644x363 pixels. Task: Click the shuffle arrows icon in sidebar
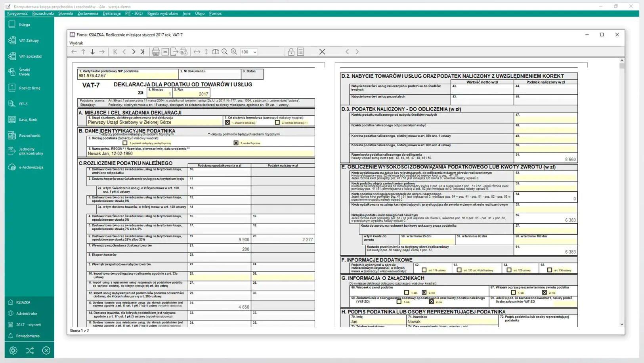click(30, 350)
